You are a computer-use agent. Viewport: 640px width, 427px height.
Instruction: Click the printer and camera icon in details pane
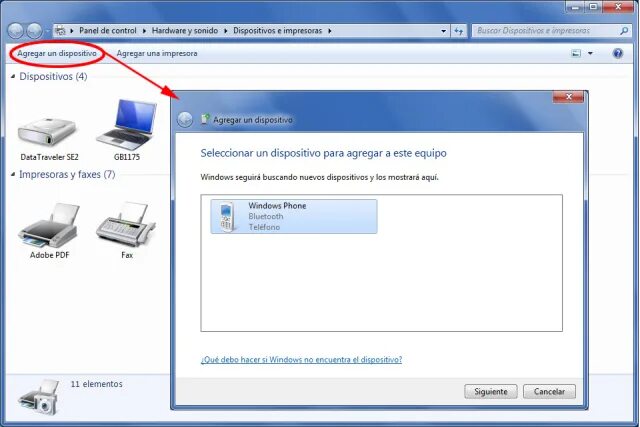(x=39, y=397)
